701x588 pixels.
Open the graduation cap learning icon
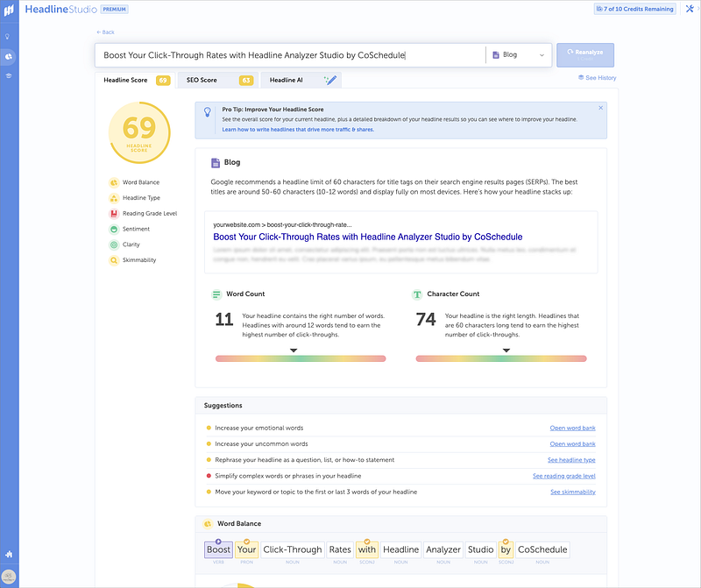coord(9,76)
